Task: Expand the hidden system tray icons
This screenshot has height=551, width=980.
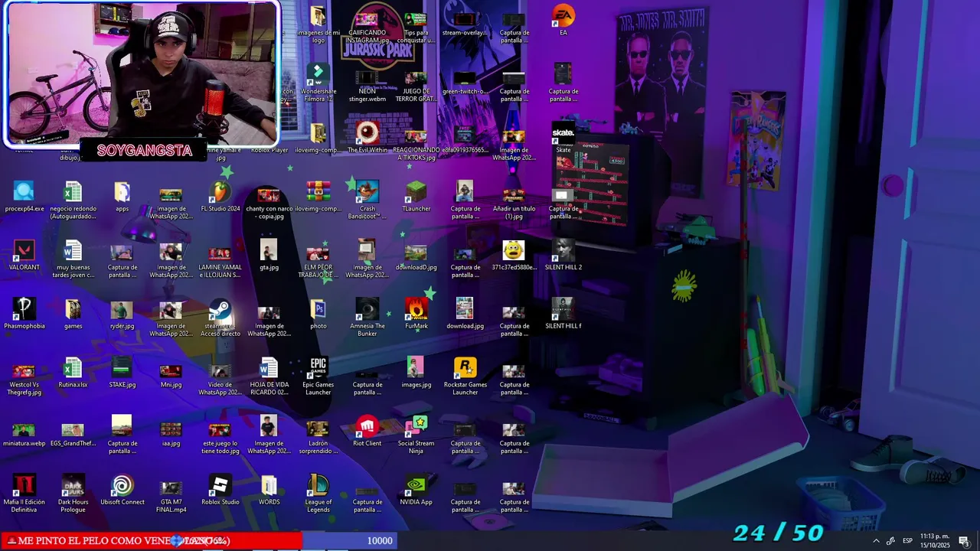Action: (x=876, y=541)
